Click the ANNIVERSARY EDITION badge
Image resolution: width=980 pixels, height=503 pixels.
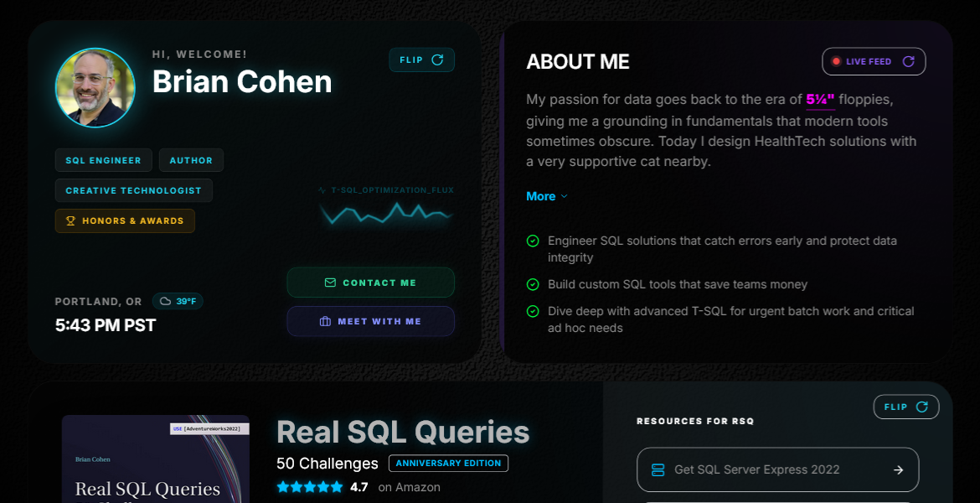pos(448,463)
